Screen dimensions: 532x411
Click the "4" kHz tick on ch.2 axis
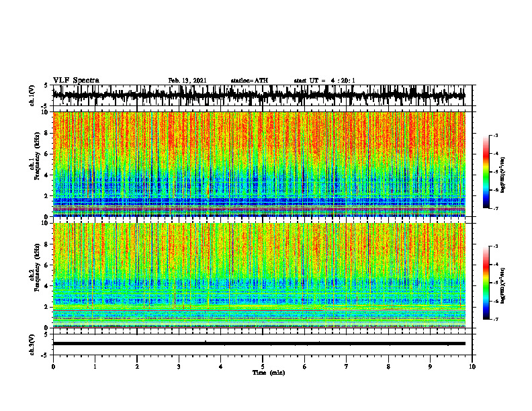point(46,286)
